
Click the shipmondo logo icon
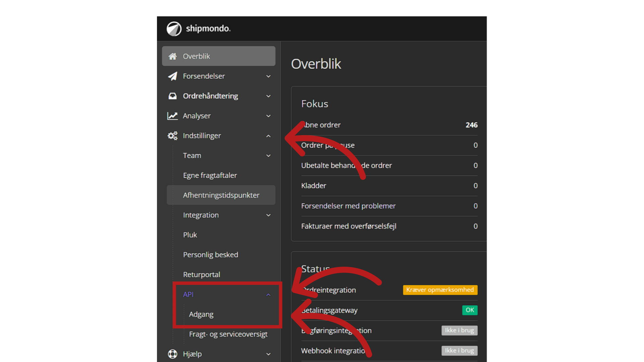[174, 29]
